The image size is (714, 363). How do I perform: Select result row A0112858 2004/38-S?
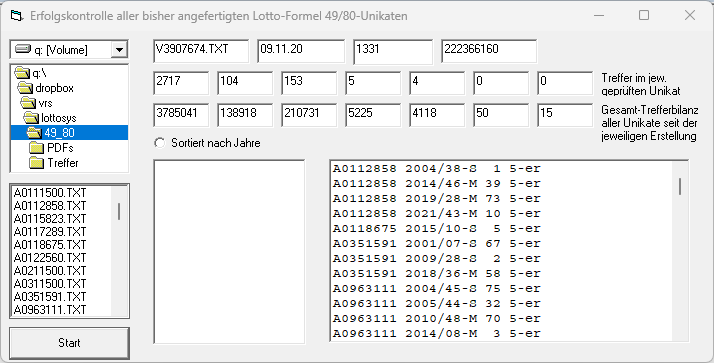click(x=502, y=169)
